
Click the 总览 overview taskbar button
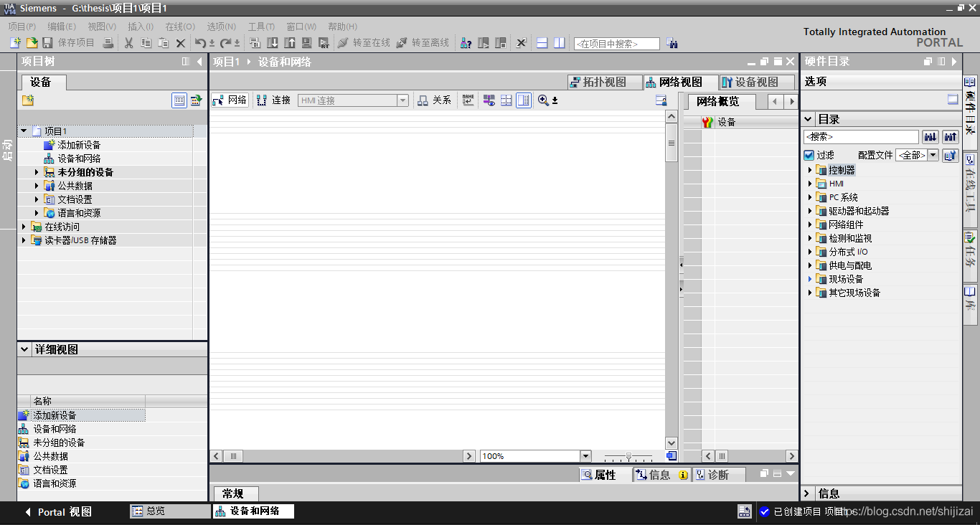click(170, 511)
